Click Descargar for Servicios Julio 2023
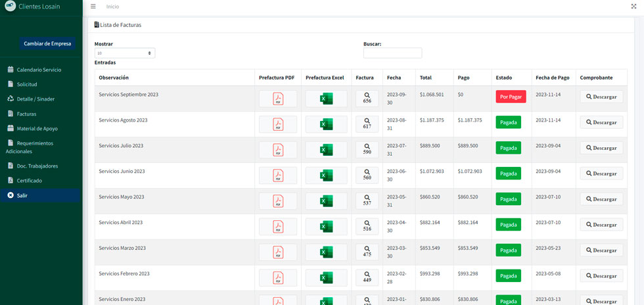644x305 pixels. [601, 148]
